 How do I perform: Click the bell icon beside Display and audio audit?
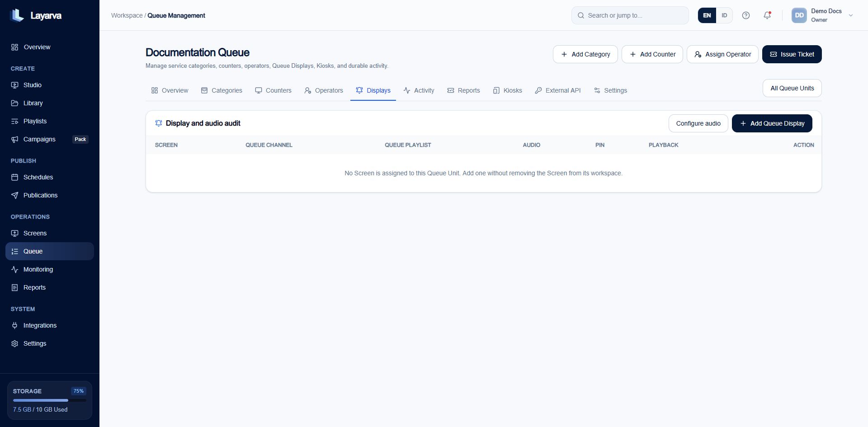point(159,123)
